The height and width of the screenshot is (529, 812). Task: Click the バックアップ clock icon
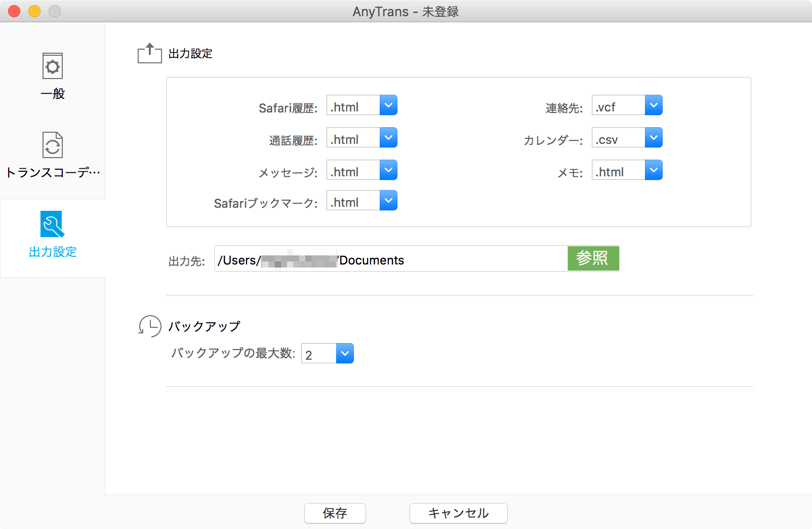pos(150,326)
